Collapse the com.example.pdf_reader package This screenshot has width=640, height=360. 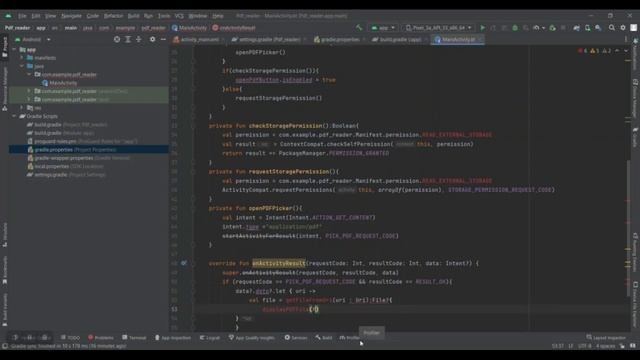pyautogui.click(x=29, y=75)
